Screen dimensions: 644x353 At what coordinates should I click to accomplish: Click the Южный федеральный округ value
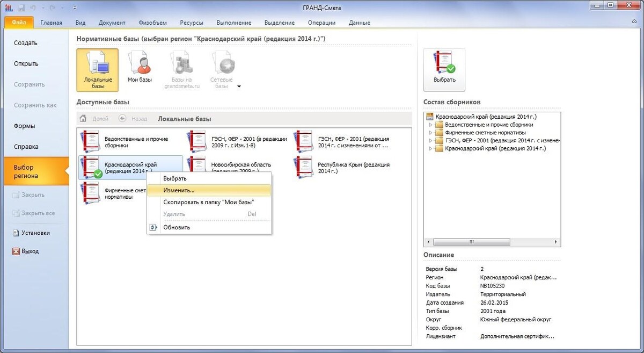(x=516, y=320)
